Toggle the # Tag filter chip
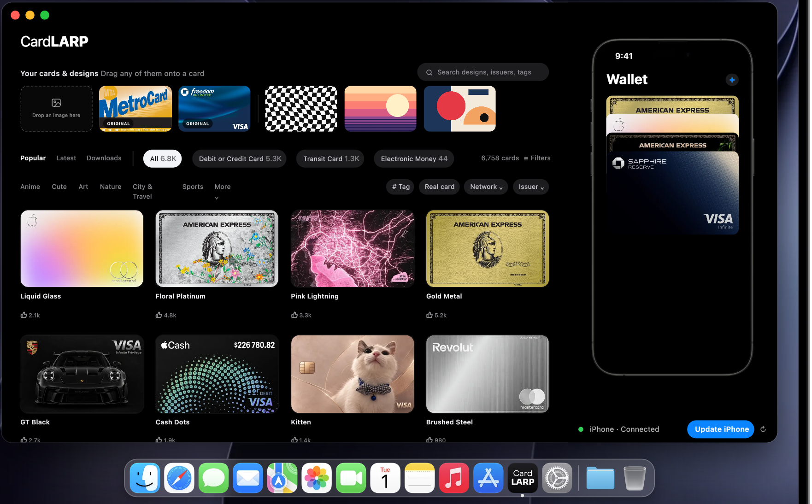 (x=400, y=187)
